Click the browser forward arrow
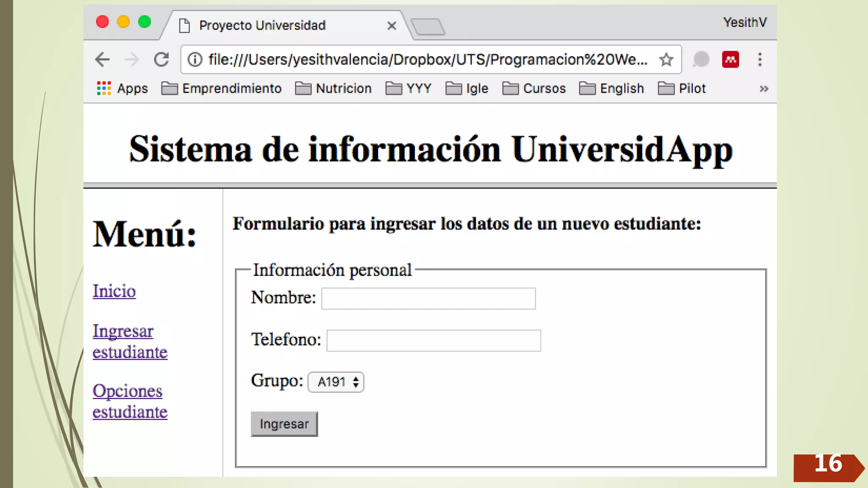 [x=132, y=60]
